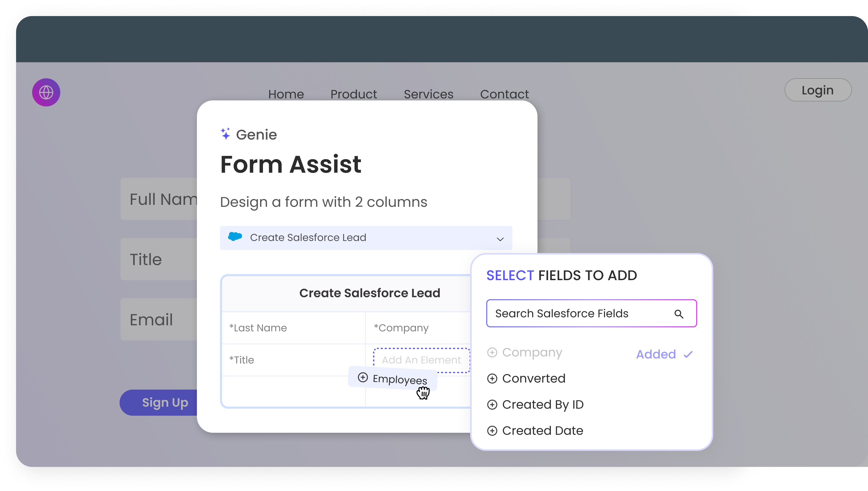Click the search magnifier icon

tap(678, 314)
